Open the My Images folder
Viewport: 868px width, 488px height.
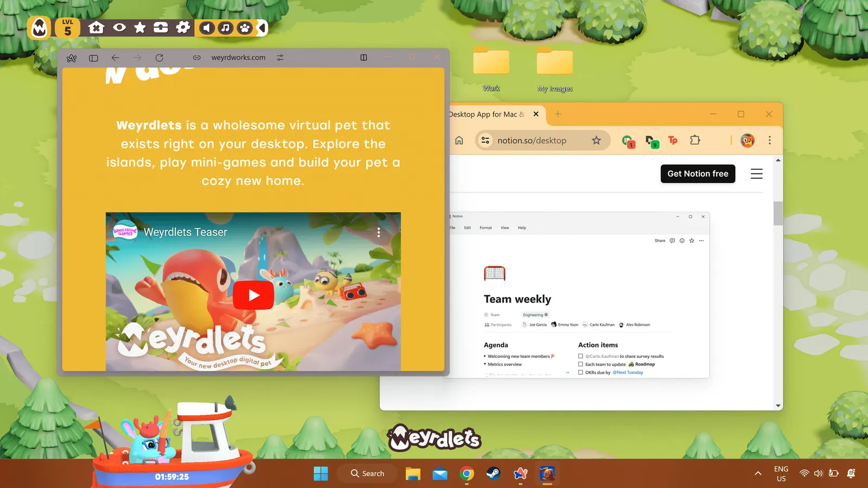coord(554,69)
